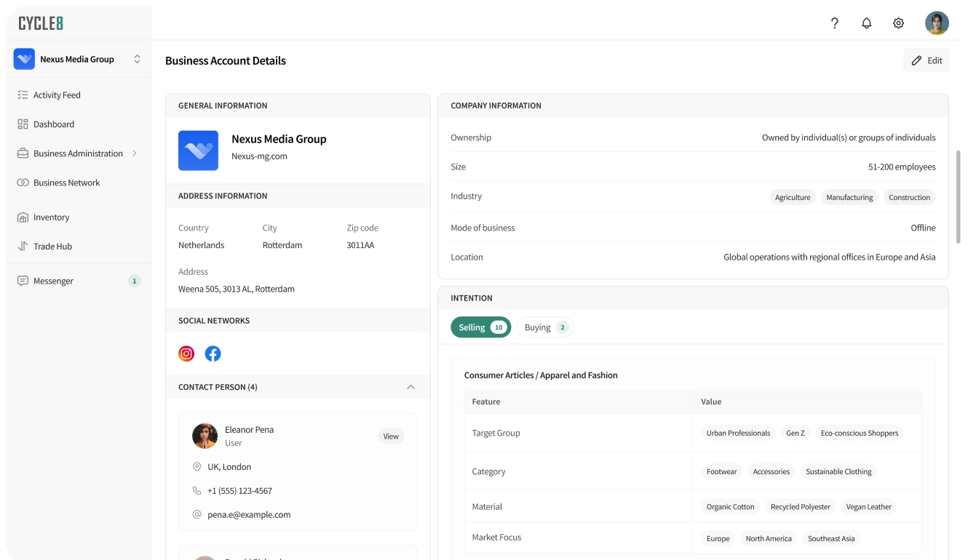Click the large Nexus Media Group logo
The height and width of the screenshot is (560, 968).
[x=198, y=151]
